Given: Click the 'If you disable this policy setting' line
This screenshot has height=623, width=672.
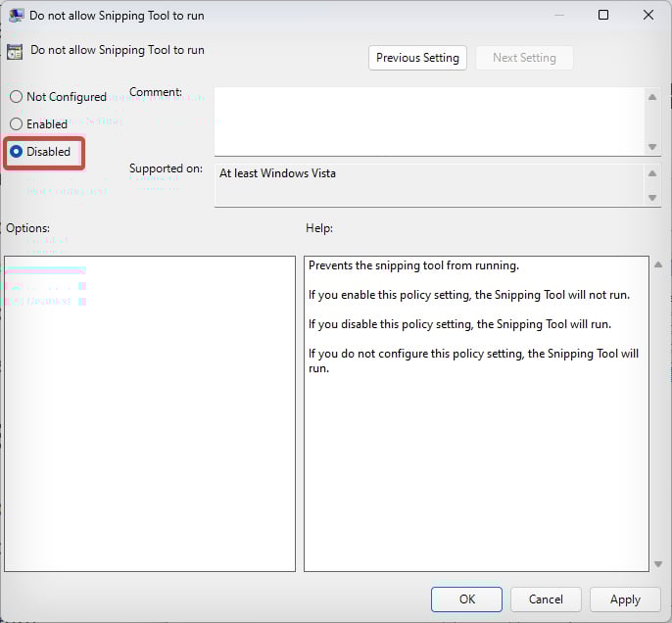Looking at the screenshot, I should tap(459, 324).
